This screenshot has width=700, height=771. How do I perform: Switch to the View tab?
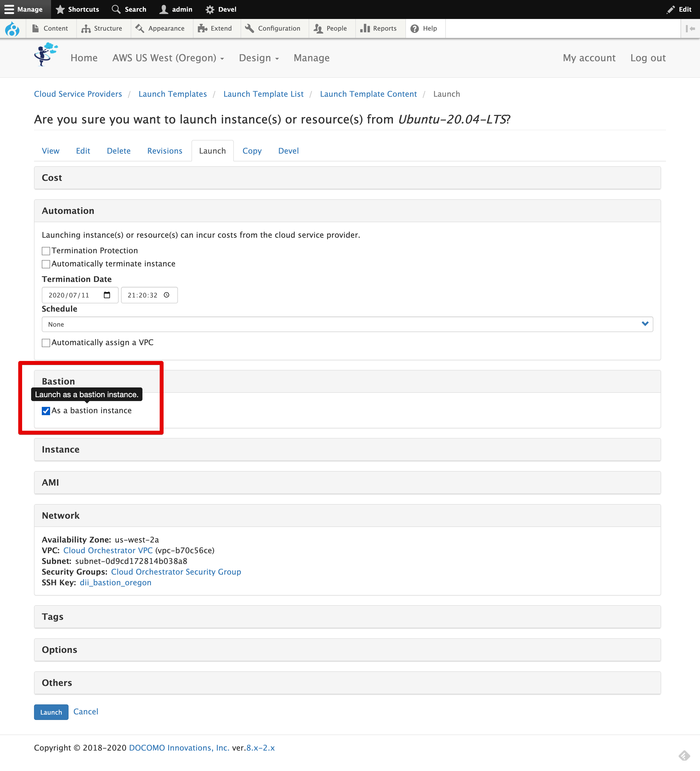pyautogui.click(x=51, y=151)
